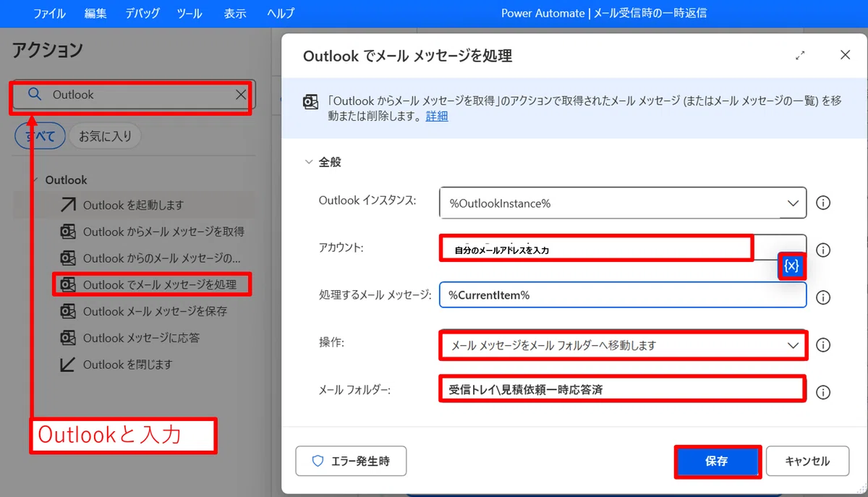Click the actions search field containing Outlook
The width and height of the screenshot is (868, 497).
[x=134, y=95]
